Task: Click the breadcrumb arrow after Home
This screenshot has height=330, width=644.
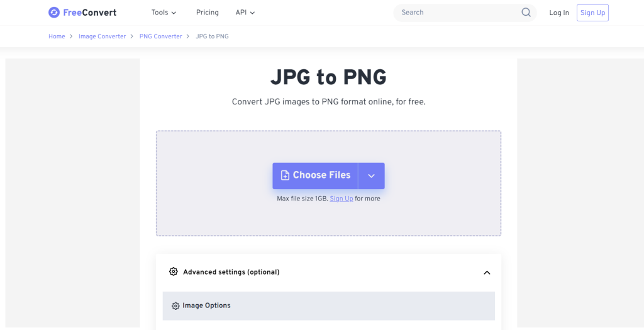Action: point(72,36)
